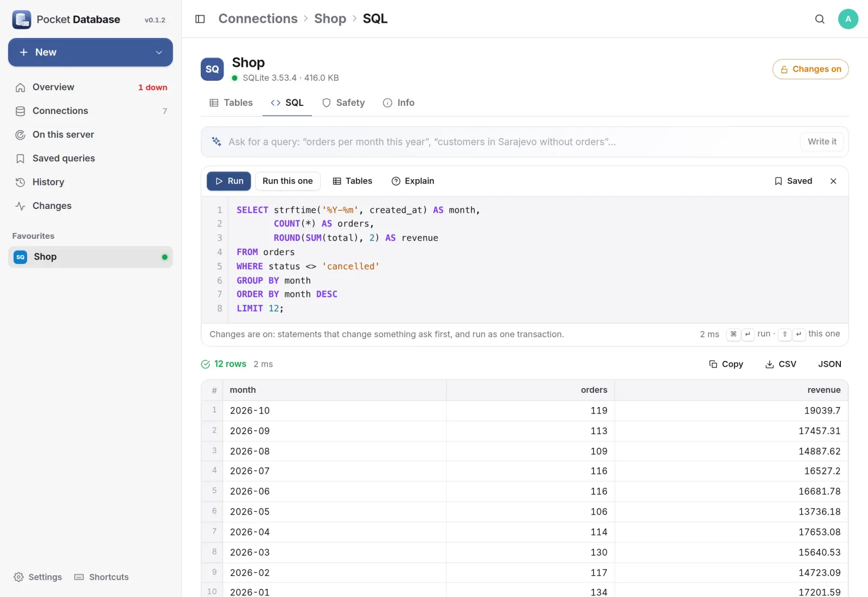This screenshot has height=597, width=868.
Task: Click the 1 down status badge
Action: pyautogui.click(x=152, y=87)
